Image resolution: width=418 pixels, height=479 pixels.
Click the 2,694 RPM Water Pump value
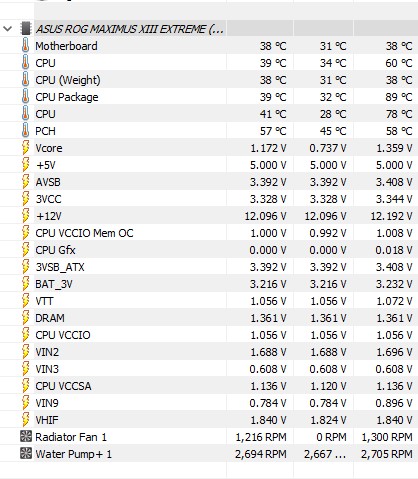(261, 454)
